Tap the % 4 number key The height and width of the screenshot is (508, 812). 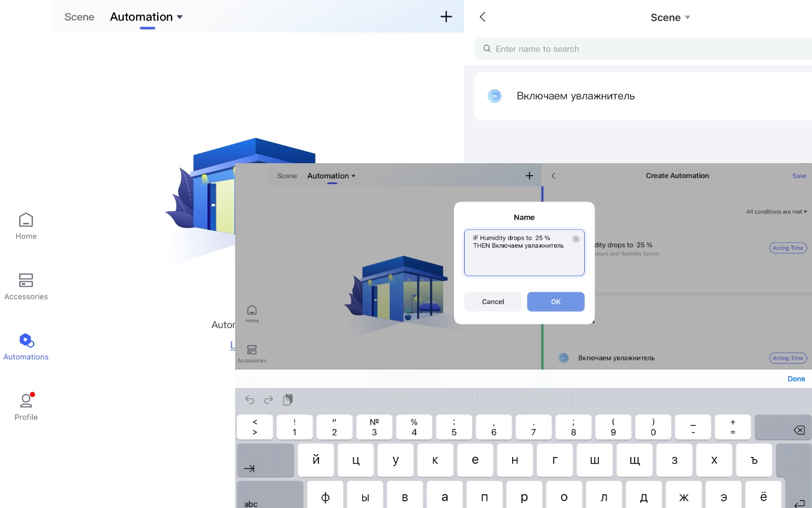(x=414, y=428)
